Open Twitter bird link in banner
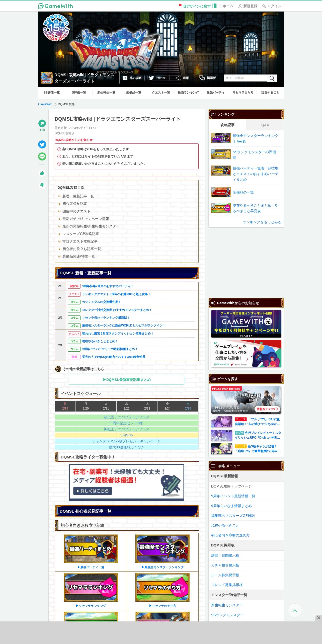Viewport: 322px width, 644px height. (157, 78)
